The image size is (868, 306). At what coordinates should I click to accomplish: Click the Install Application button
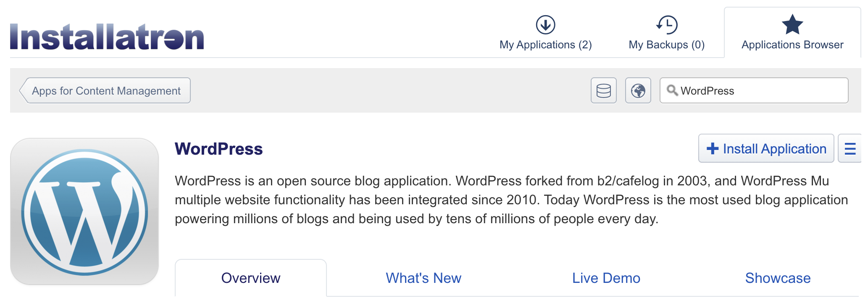(766, 148)
